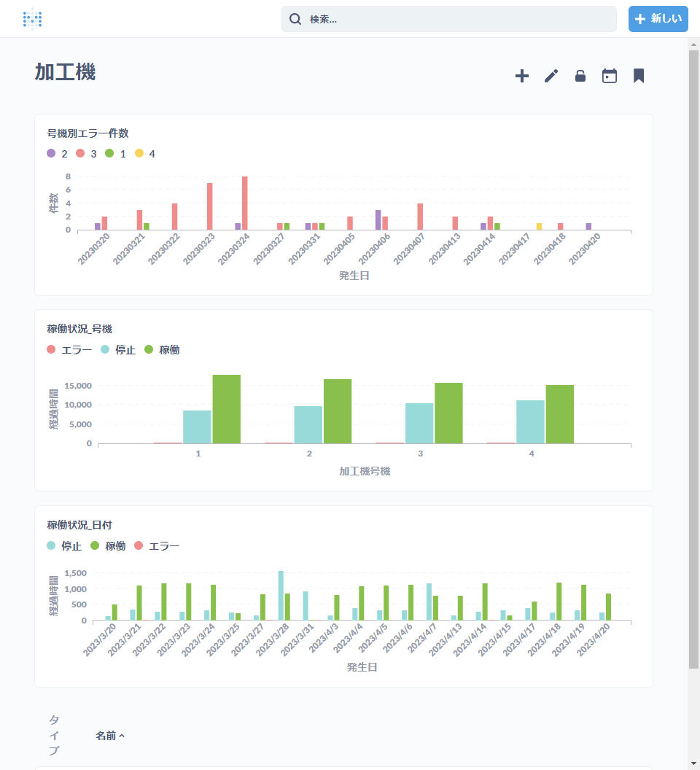
Task: Open the 号機別エラー件数 chart title
Action: coord(88,133)
